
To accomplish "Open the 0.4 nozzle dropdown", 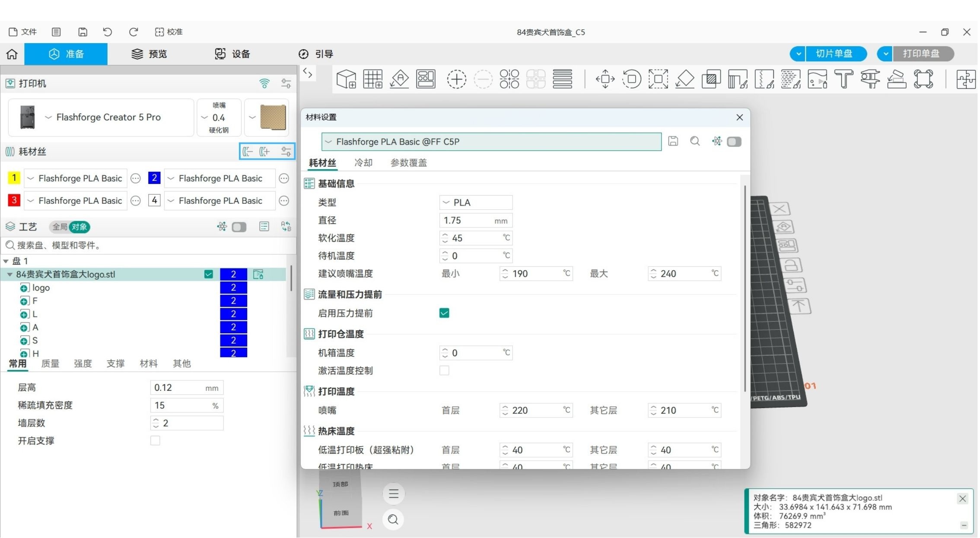I will coord(219,117).
